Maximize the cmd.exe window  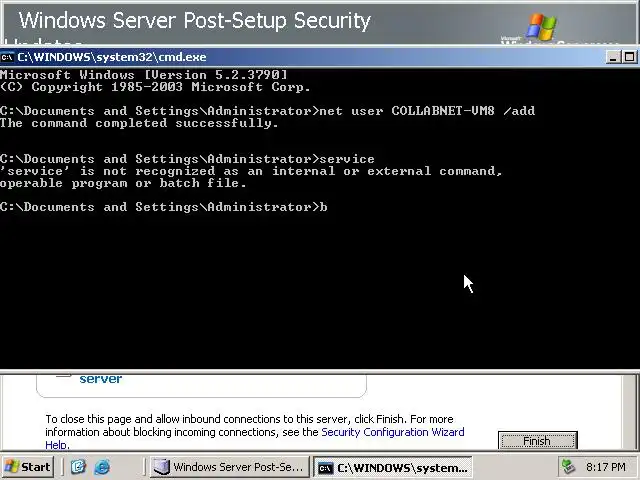(630, 57)
